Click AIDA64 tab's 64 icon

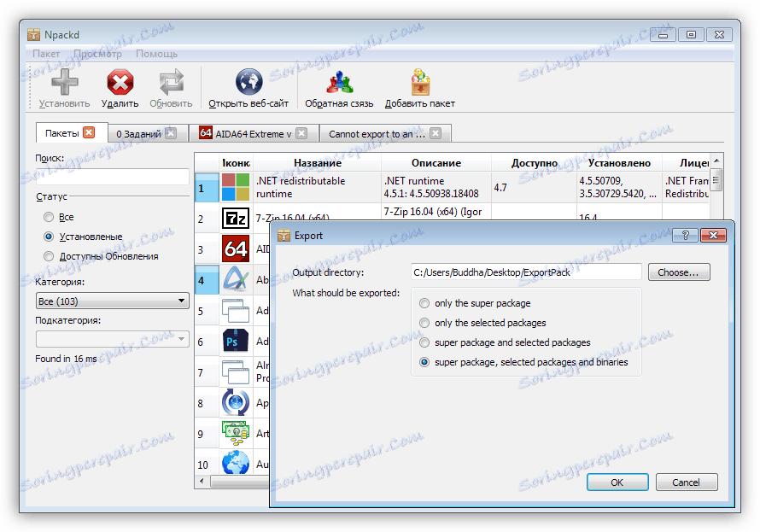pyautogui.click(x=206, y=132)
